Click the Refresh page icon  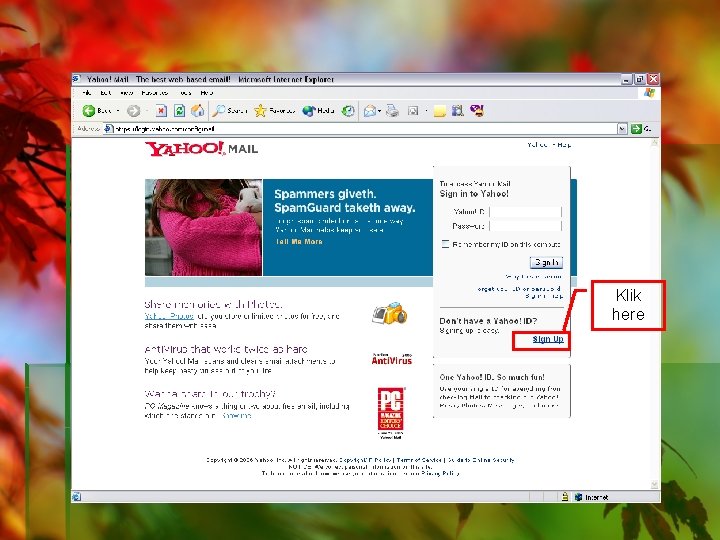[180, 111]
